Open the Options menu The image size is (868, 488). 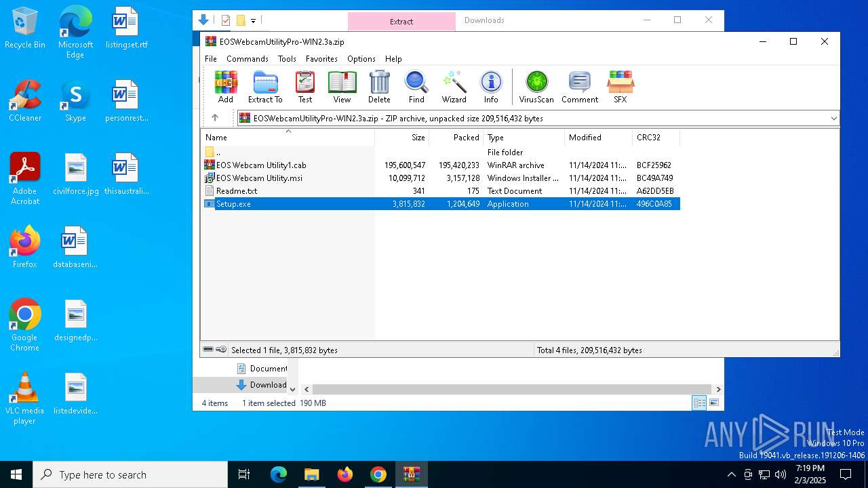[361, 59]
